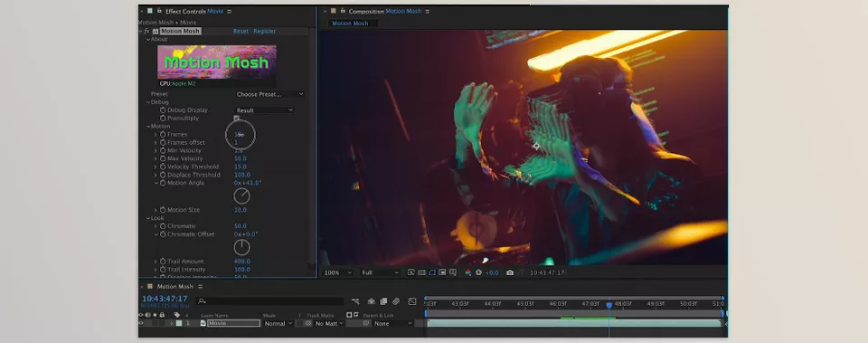Click the Motion Angle dial control
The image size is (868, 343).
click(242, 195)
